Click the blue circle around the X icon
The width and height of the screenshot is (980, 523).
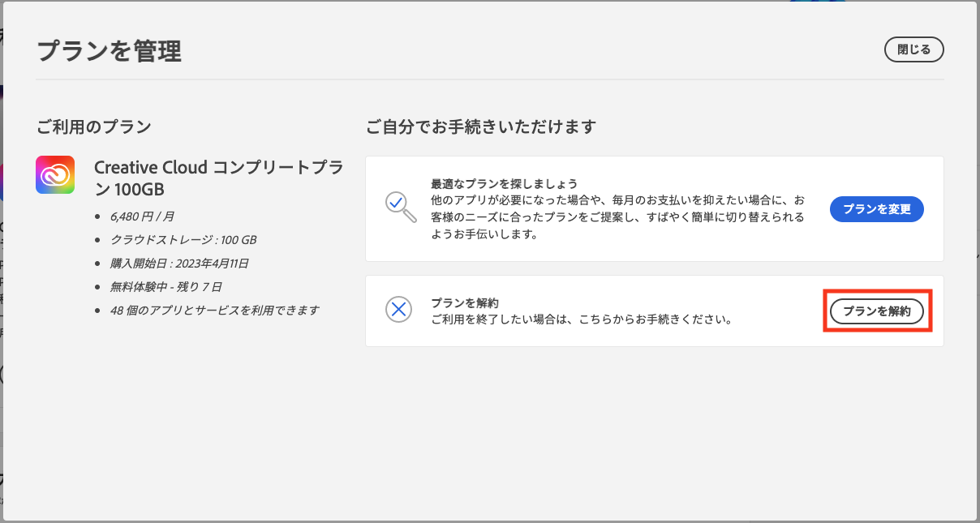click(x=398, y=311)
